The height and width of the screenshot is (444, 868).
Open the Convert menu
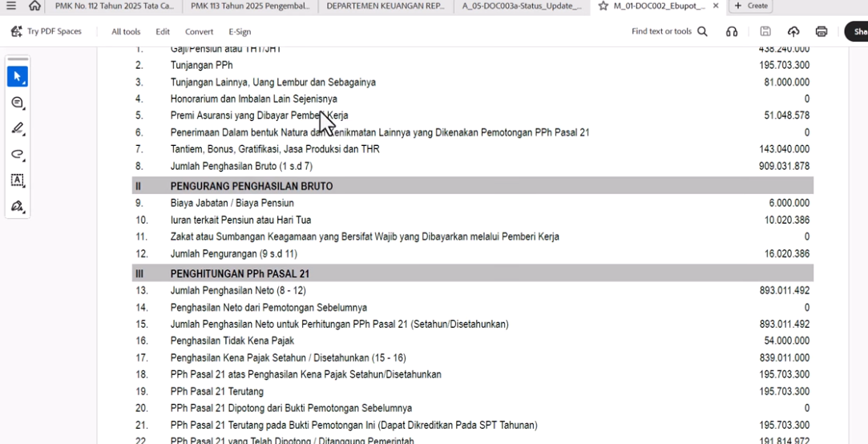[199, 31]
